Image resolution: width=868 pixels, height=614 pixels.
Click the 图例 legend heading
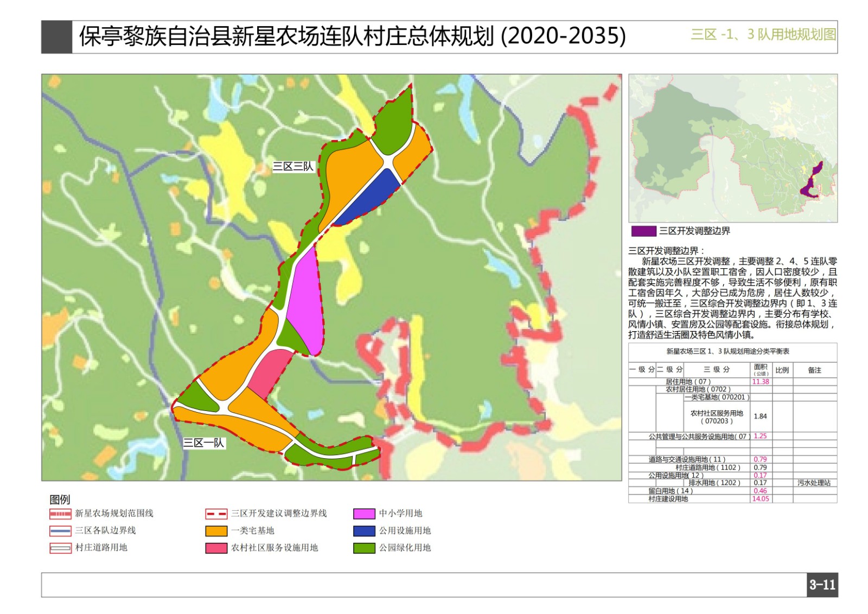click(60, 499)
